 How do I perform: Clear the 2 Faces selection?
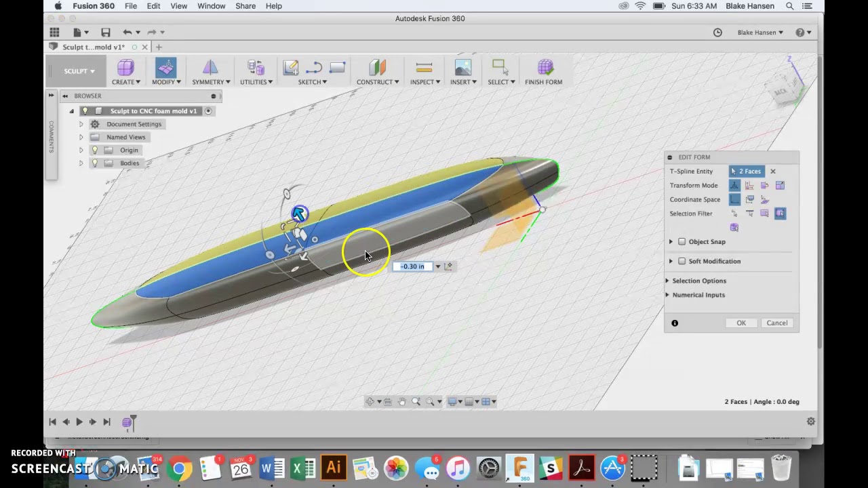click(x=772, y=171)
